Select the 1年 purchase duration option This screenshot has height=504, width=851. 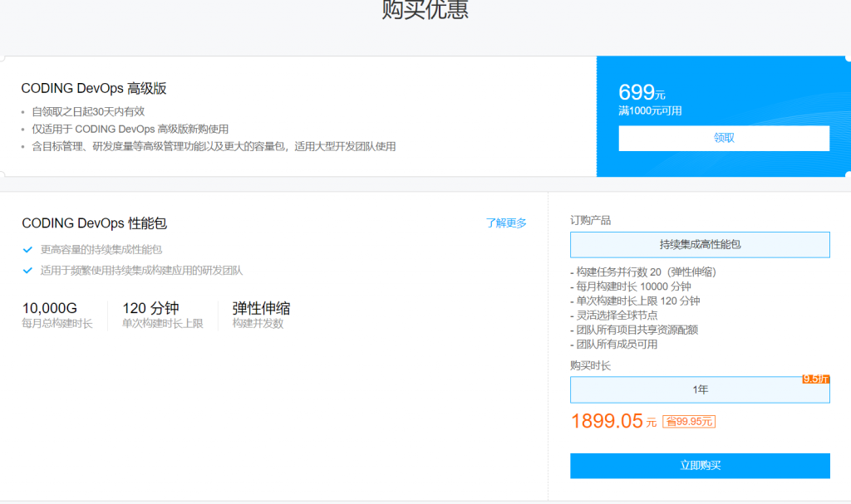click(700, 389)
